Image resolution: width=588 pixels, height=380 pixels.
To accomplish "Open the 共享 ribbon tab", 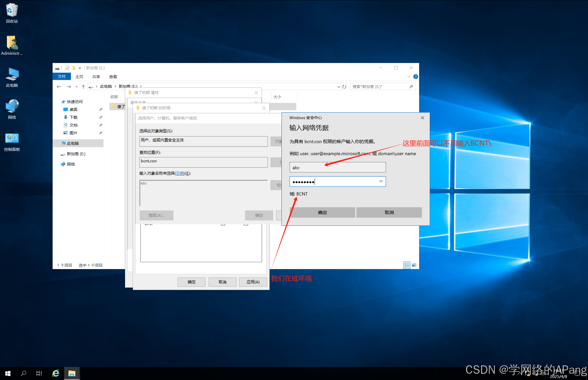I will tap(96, 77).
